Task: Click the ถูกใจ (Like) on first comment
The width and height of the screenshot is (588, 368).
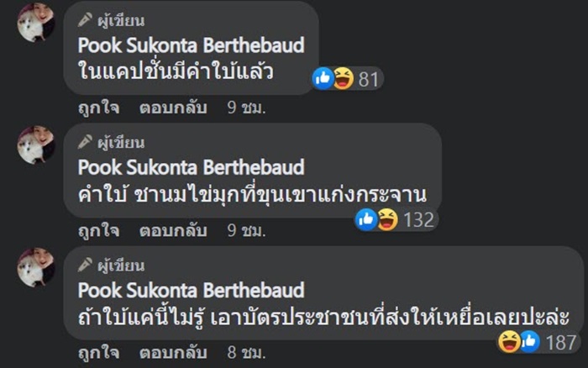Action: point(99,108)
